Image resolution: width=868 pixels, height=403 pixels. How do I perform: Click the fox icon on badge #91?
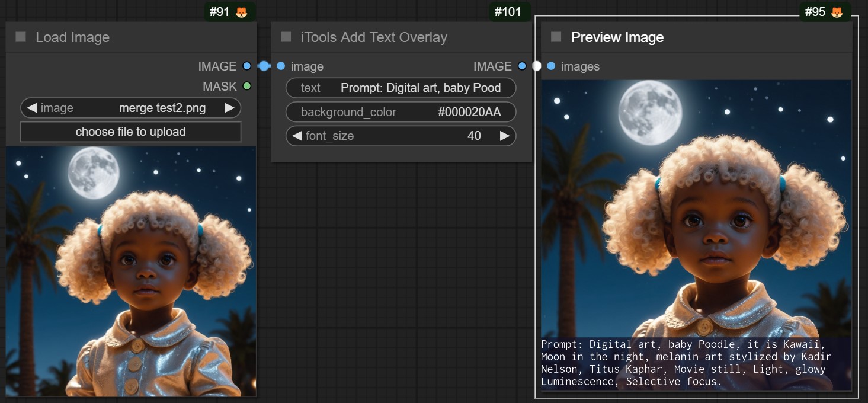tap(242, 12)
